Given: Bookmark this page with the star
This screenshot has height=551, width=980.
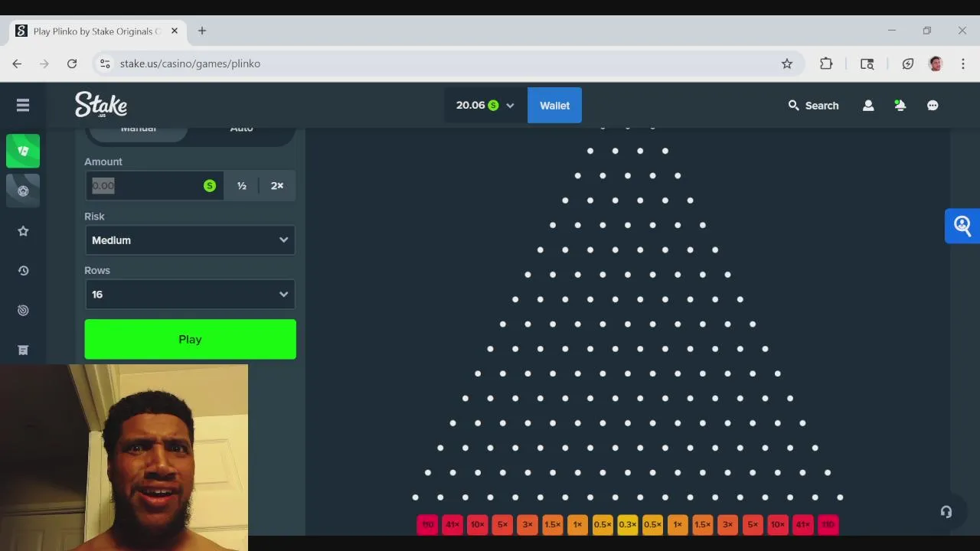Looking at the screenshot, I should click(x=787, y=64).
